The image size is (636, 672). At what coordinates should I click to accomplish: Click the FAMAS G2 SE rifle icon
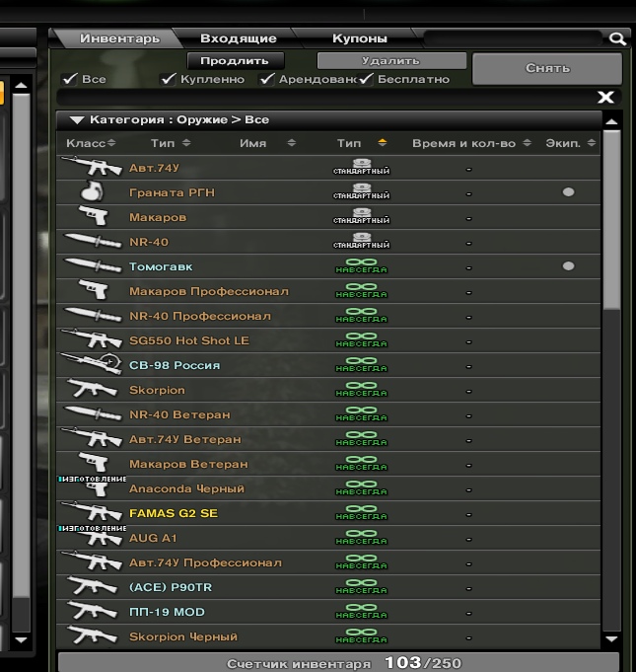(x=92, y=512)
